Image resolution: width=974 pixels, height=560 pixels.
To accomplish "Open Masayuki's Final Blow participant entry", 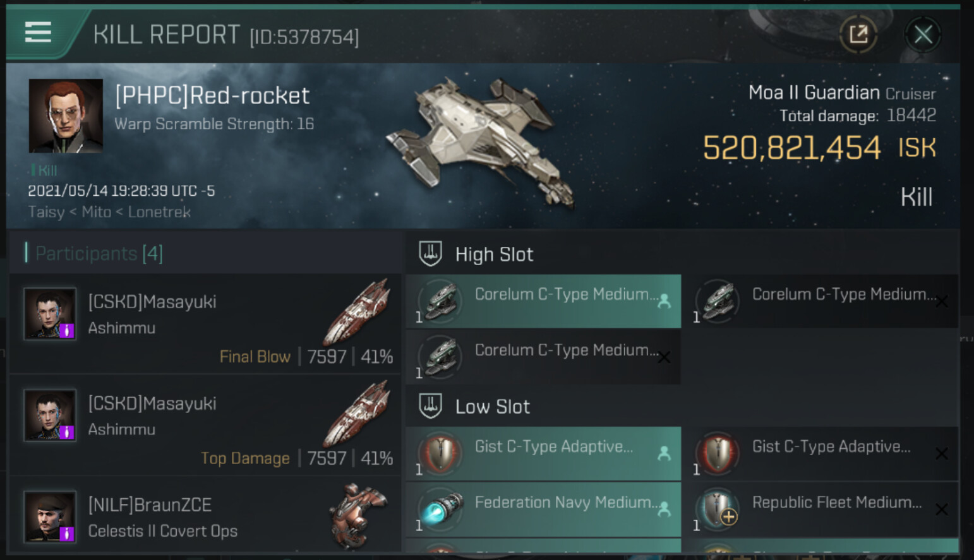I will pyautogui.click(x=205, y=324).
